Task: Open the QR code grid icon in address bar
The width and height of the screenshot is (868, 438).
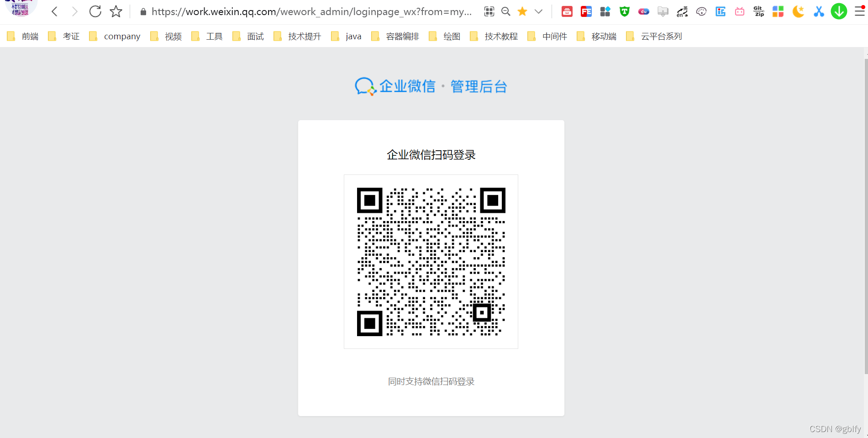Action: 489,11
